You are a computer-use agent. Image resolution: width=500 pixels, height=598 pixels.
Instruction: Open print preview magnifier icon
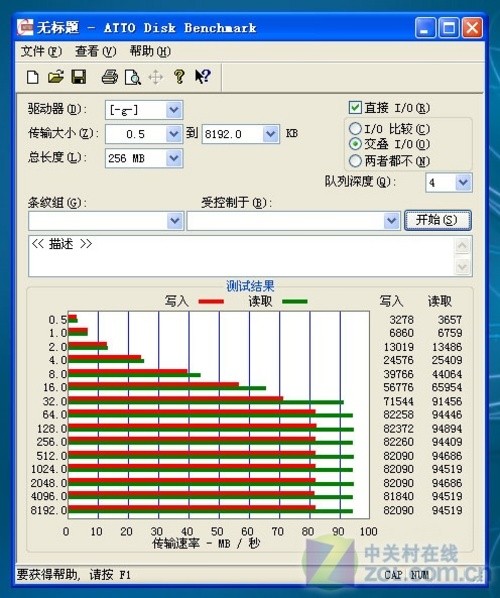coord(133,77)
